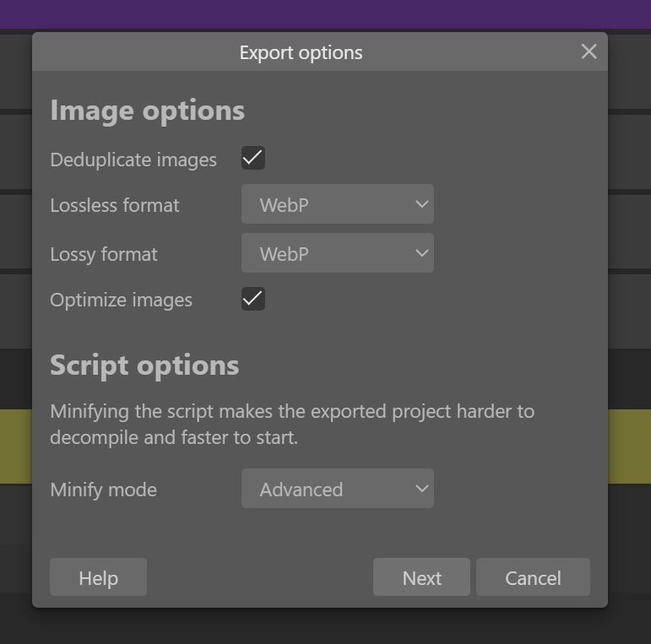Click the chevron arrow on Lossy format
Screen dimensions: 651x644
pos(421,254)
